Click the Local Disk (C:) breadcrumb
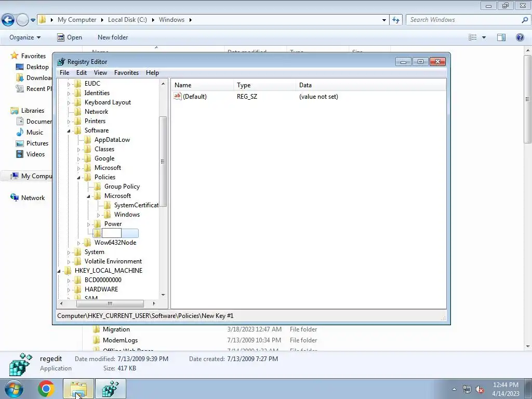Viewport: 532px width, 399px height. click(127, 20)
